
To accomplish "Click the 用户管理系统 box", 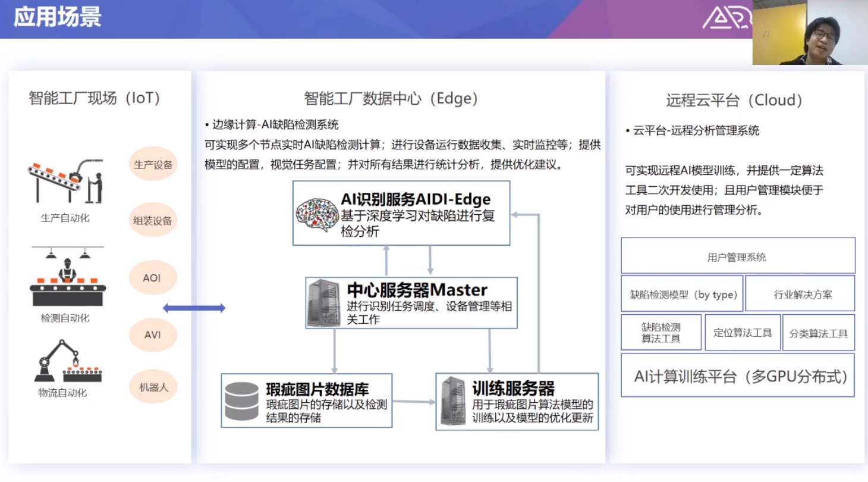I will pos(738,256).
